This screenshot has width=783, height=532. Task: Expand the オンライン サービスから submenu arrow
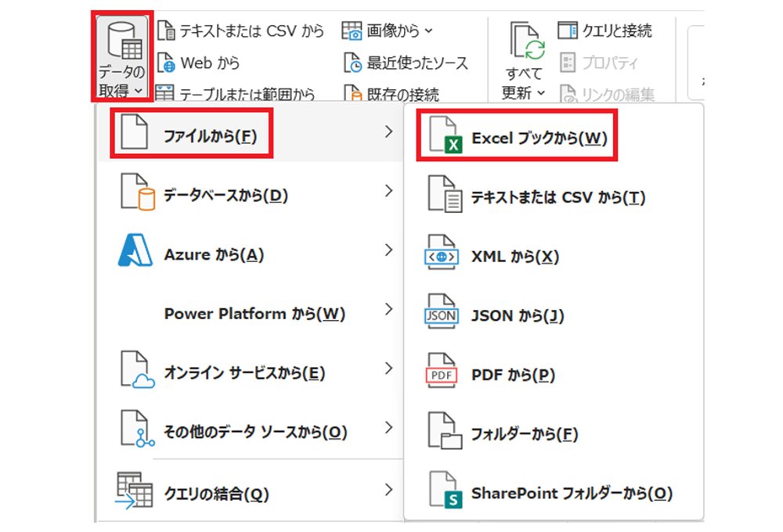pyautogui.click(x=388, y=368)
